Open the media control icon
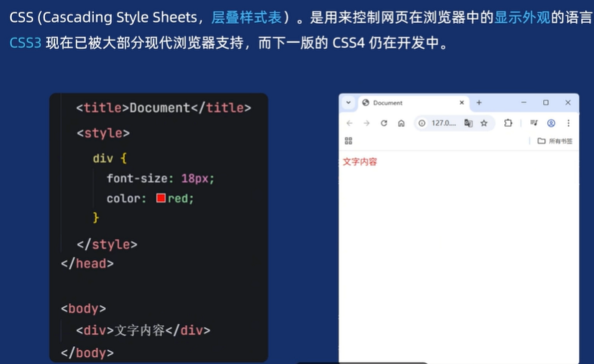Screen dimensions: 594x364 click(x=534, y=123)
